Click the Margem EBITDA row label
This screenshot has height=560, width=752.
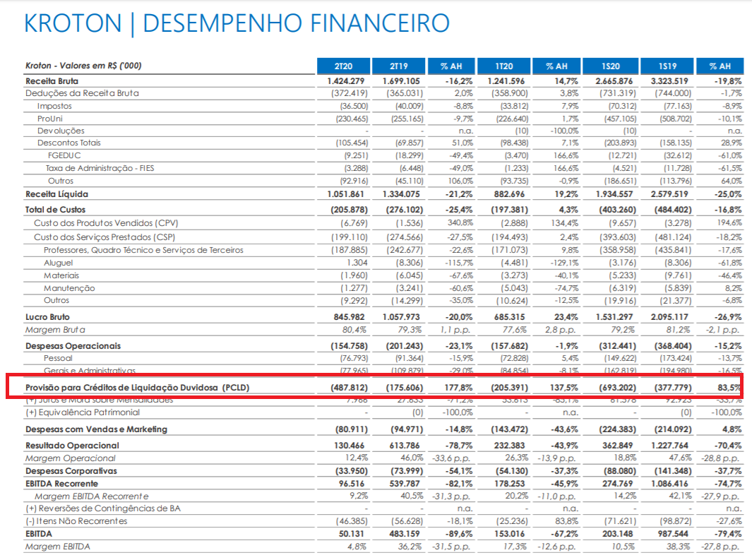pos(57,547)
